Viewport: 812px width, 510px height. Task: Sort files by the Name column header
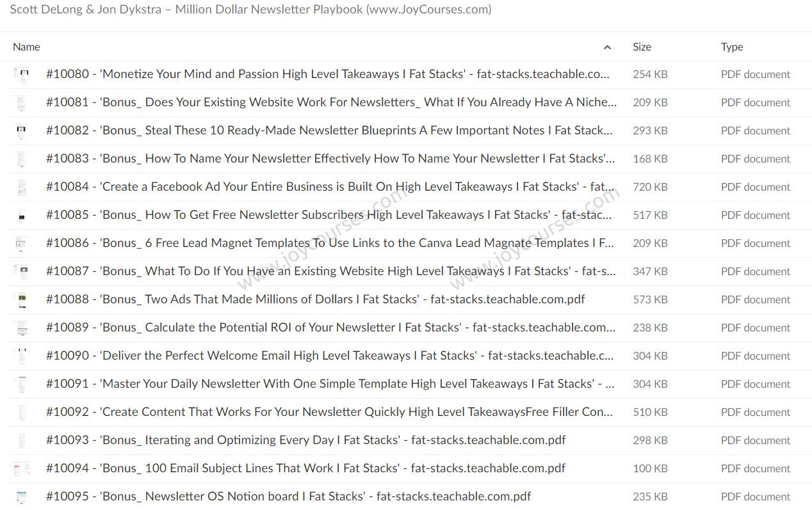pos(26,47)
